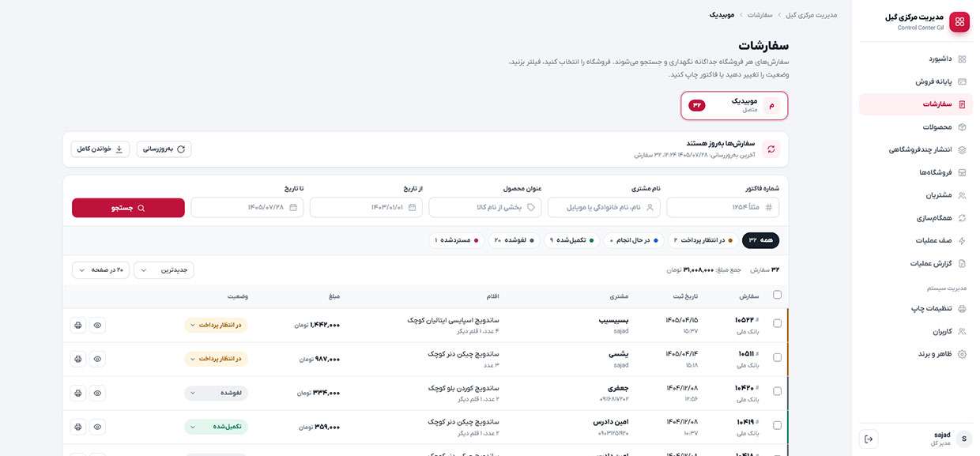The height and width of the screenshot is (456, 980).
Task: Focus the نام مشتری customer name field
Action: click(604, 207)
